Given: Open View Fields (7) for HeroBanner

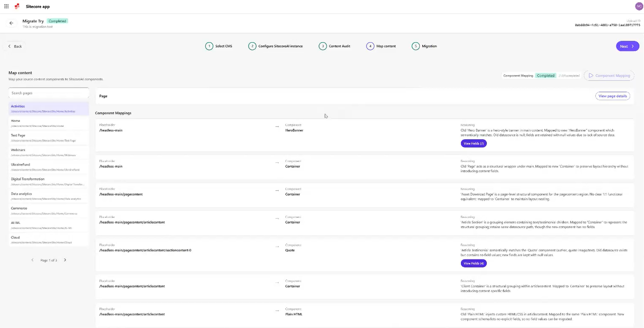Looking at the screenshot, I should (x=473, y=143).
